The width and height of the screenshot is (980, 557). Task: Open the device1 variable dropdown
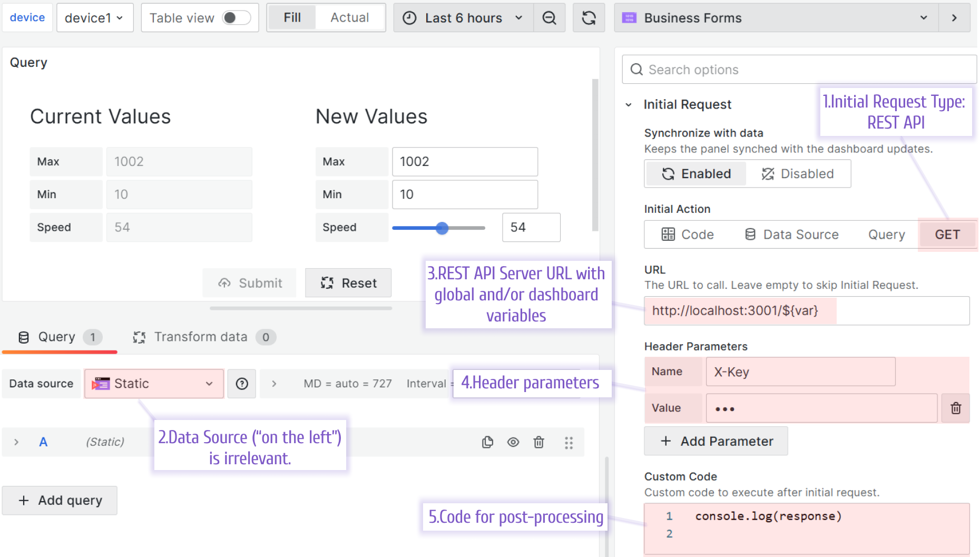click(94, 17)
